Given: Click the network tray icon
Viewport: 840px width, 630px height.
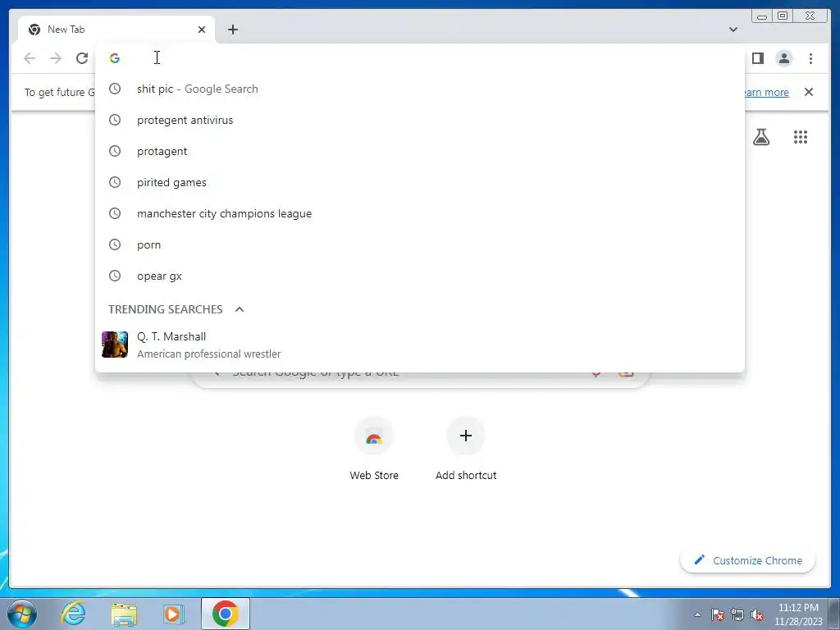Looking at the screenshot, I should click(737, 614).
